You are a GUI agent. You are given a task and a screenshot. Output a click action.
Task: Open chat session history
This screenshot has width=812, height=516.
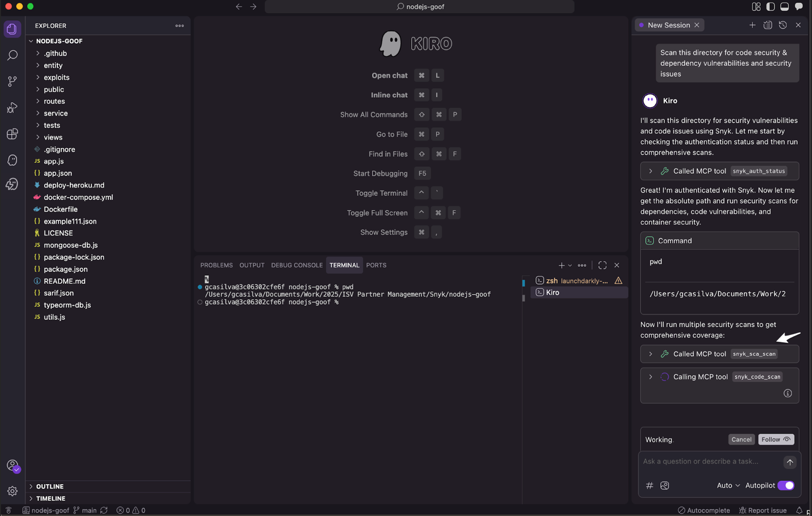click(783, 25)
